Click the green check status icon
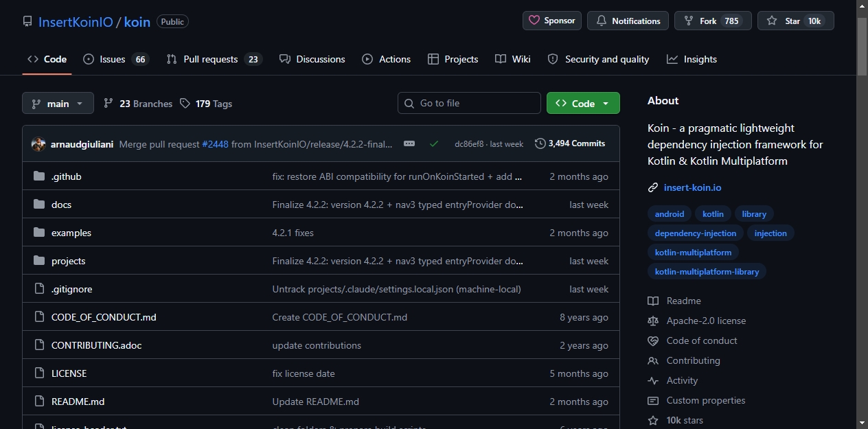The height and width of the screenshot is (429, 868). pyautogui.click(x=434, y=144)
